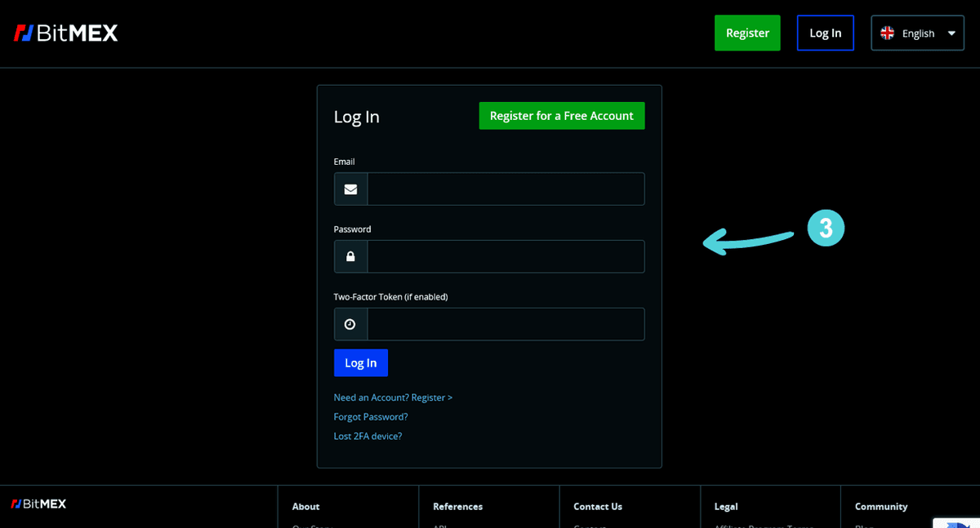
Task: Click the outlined Log In header button
Action: pyautogui.click(x=825, y=33)
